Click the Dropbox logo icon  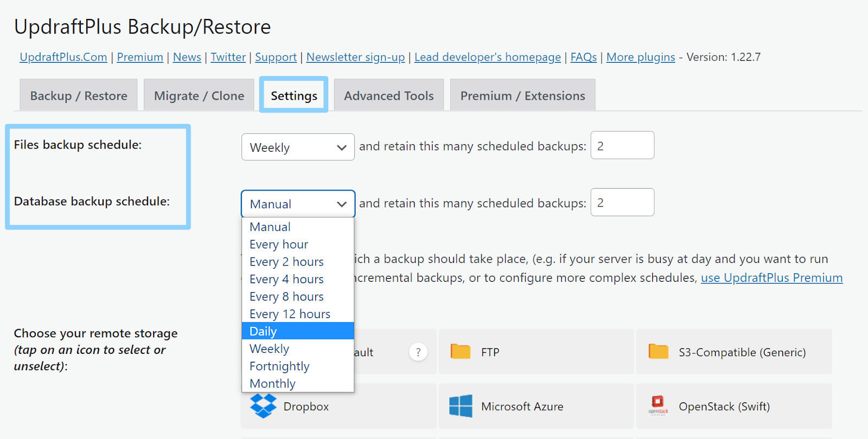[263, 406]
